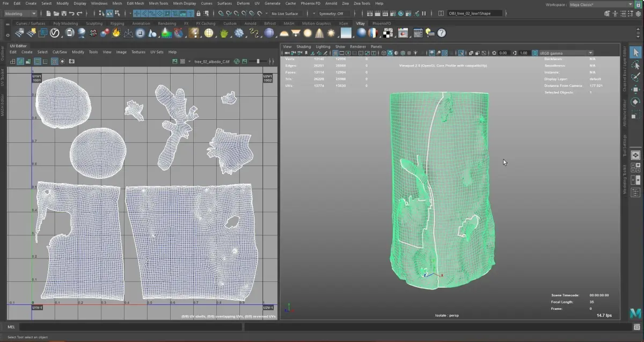Activate the Paint Selection tool

tap(636, 77)
